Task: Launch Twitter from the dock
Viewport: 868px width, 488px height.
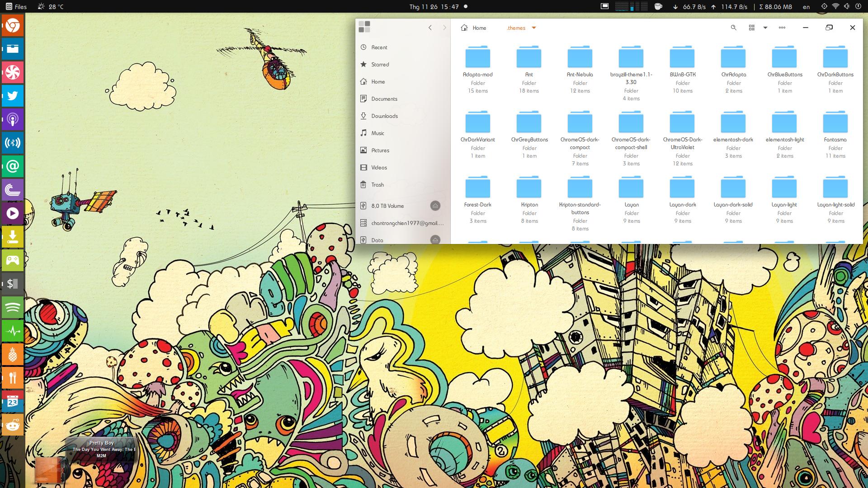Action: (13, 96)
